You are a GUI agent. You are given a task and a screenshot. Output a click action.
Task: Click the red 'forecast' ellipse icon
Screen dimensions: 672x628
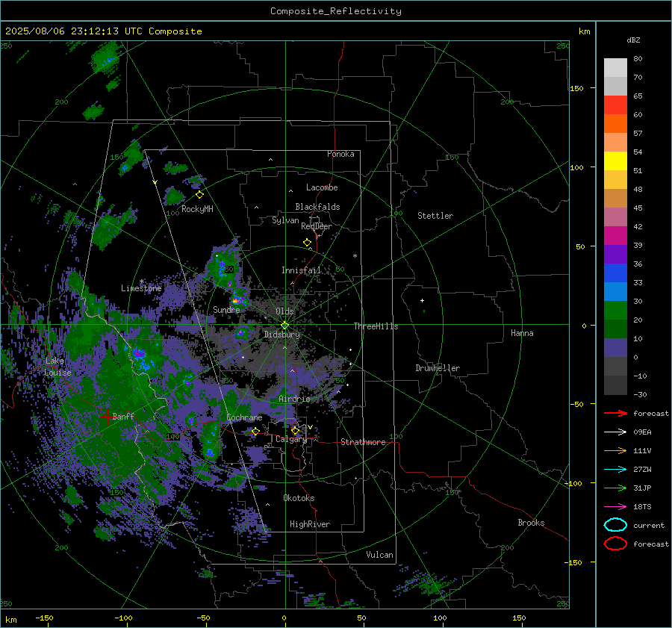tap(615, 544)
